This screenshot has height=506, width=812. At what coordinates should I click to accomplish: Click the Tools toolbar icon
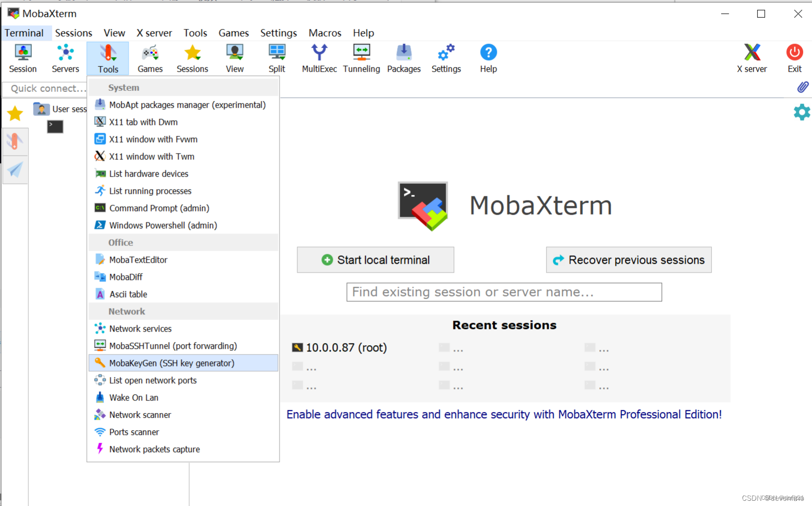click(x=108, y=58)
